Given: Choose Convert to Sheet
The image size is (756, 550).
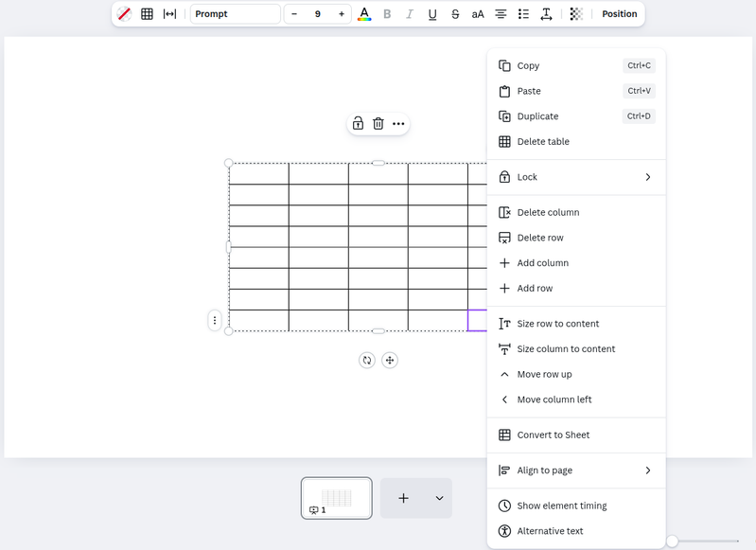Looking at the screenshot, I should tap(576, 435).
